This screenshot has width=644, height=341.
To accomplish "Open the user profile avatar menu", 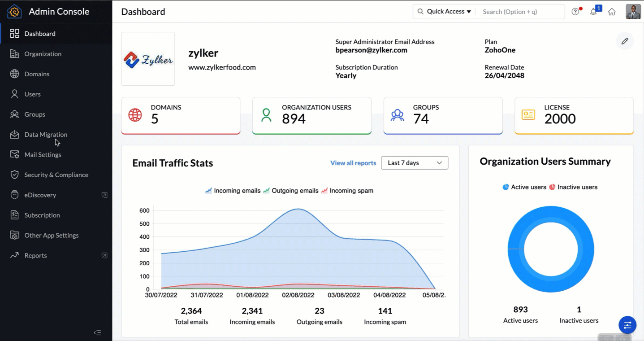I will pyautogui.click(x=633, y=12).
